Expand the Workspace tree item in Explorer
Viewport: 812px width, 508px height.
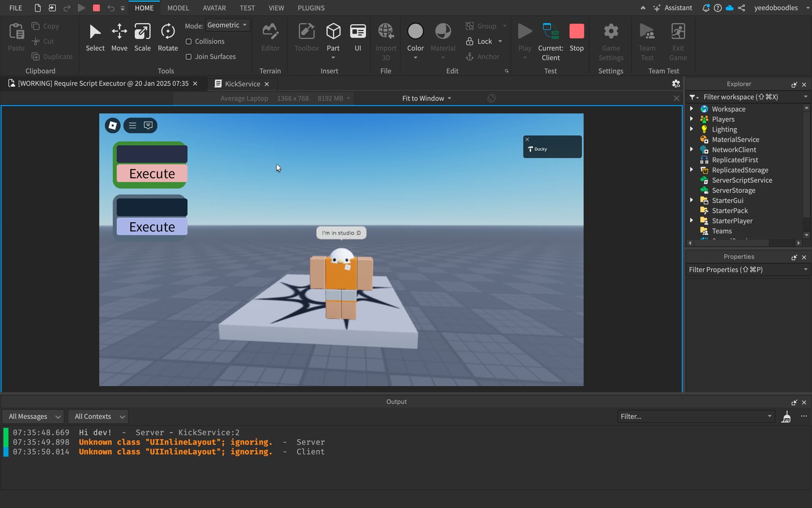[692, 109]
